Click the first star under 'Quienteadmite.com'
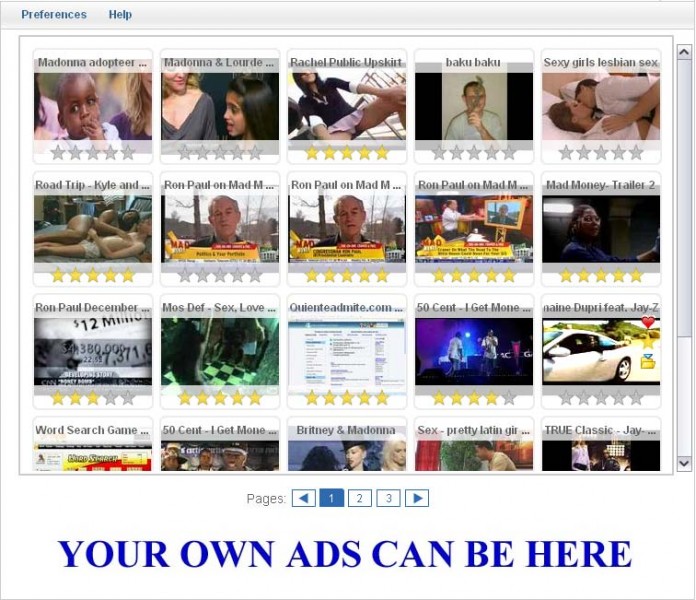Screen dimensions: 696x600 [x=312, y=398]
